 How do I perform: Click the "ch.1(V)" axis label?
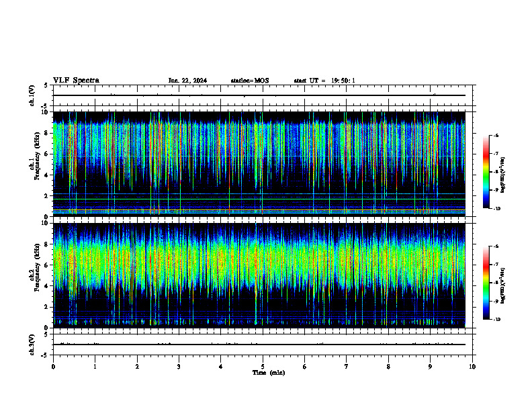tap(32, 95)
